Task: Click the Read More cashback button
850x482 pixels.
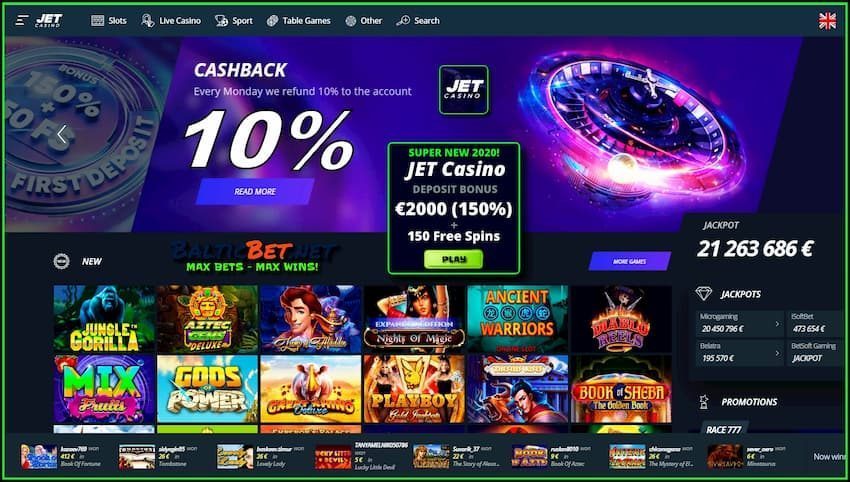Action: point(255,191)
